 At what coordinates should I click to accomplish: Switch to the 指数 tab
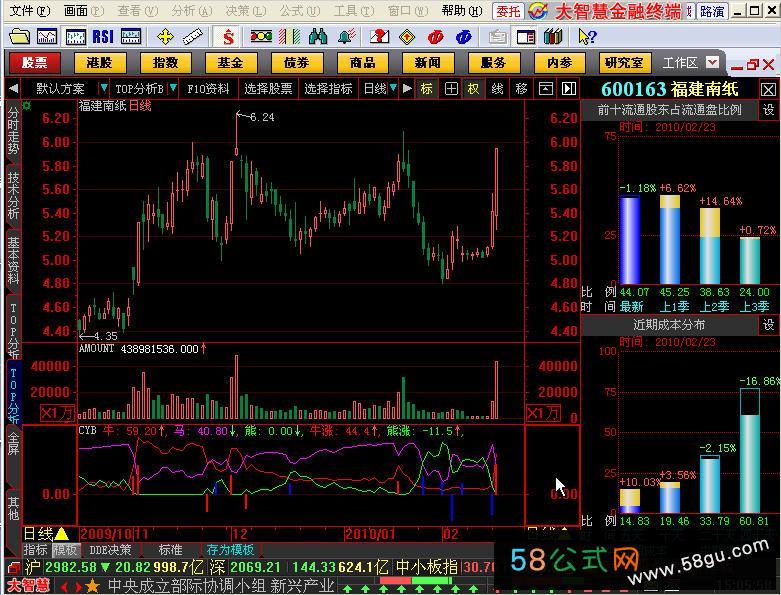(x=165, y=63)
